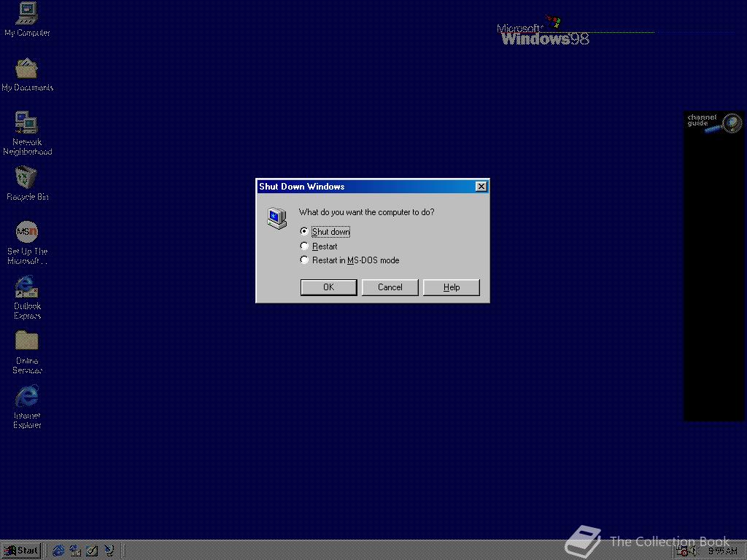
Task: Select the Outlook Express desktop icon
Action: point(27,297)
